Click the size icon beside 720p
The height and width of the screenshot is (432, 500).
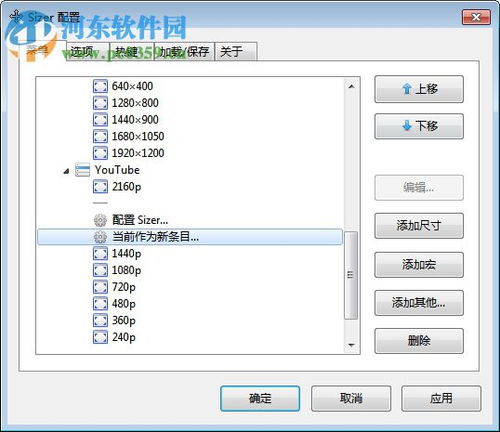pyautogui.click(x=100, y=287)
